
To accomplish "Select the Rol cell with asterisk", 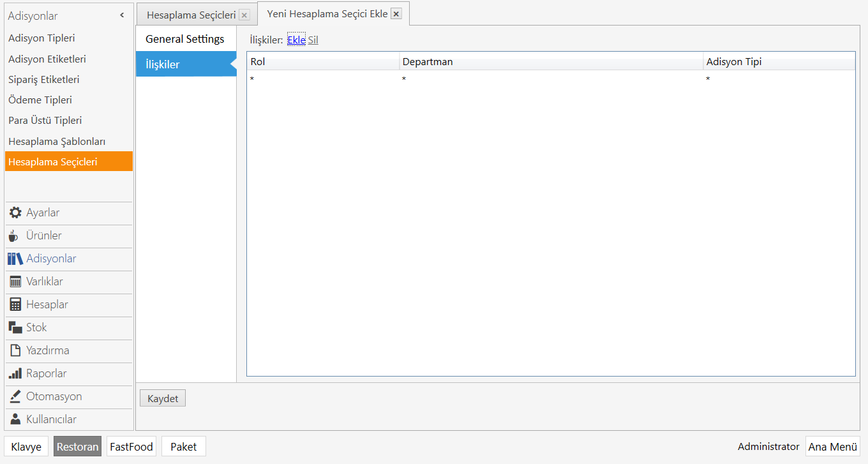I will coord(323,79).
